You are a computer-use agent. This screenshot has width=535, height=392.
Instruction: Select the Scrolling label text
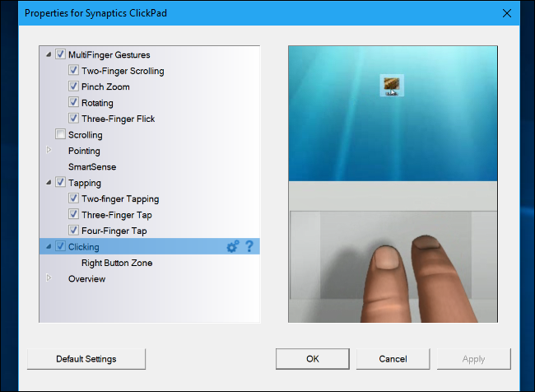(x=86, y=135)
